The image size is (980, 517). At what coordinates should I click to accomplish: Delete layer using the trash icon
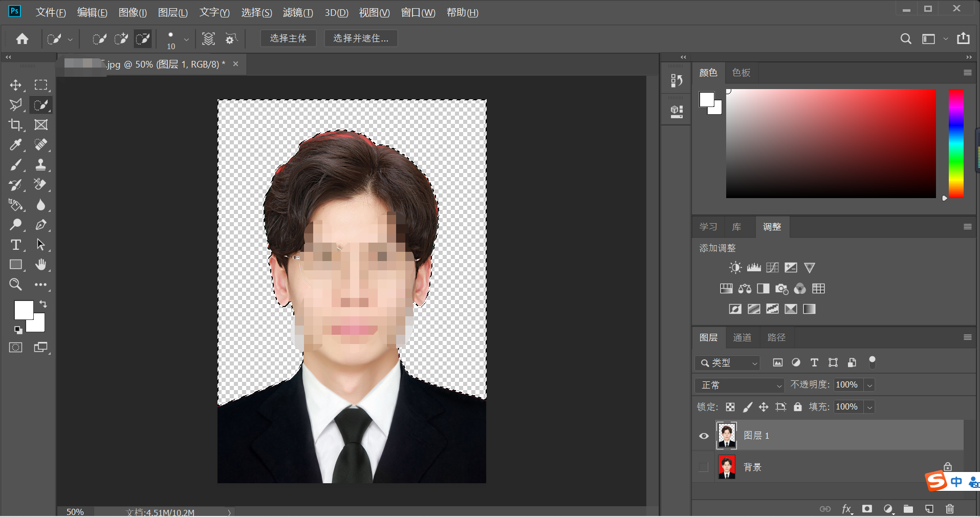(x=950, y=509)
